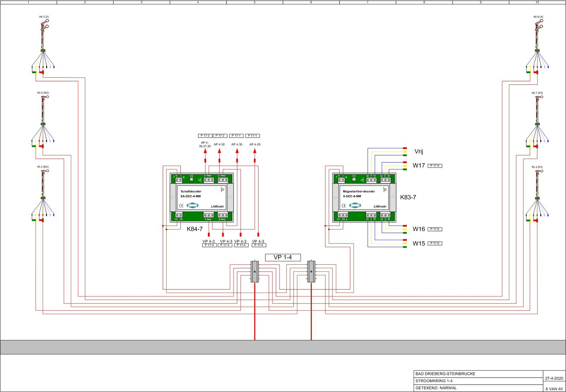This screenshot has height=392, width=566.
Task: Click the red arrow below AP 4-29
Action: 255,151
